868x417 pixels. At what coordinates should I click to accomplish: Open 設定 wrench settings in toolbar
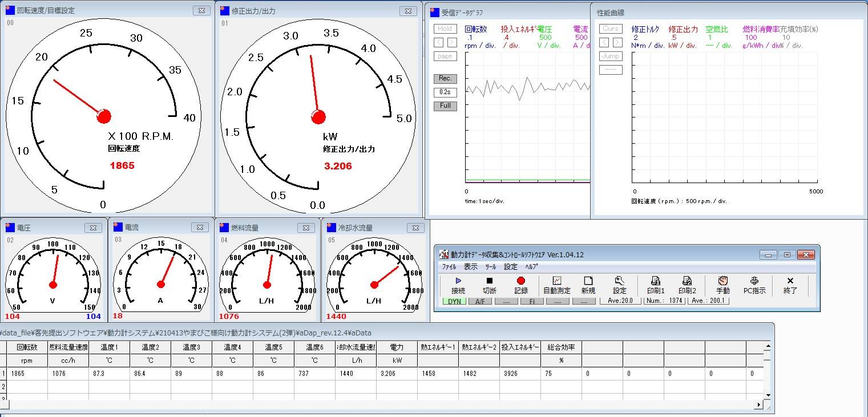pos(620,281)
